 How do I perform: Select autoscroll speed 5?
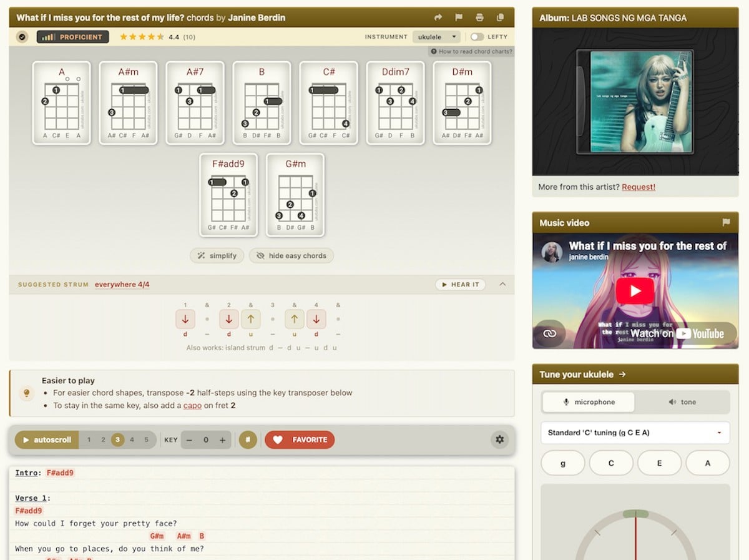(x=147, y=440)
